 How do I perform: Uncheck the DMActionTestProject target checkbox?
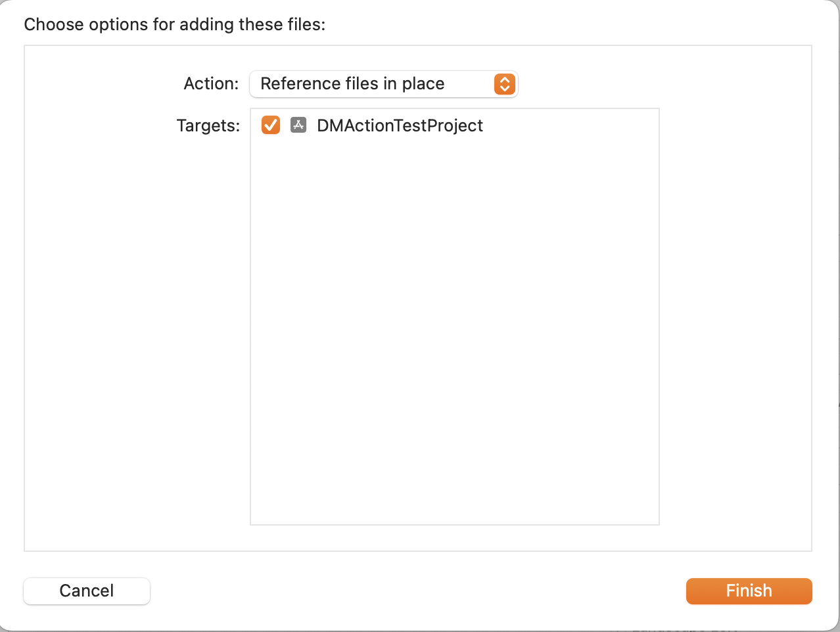(x=271, y=125)
